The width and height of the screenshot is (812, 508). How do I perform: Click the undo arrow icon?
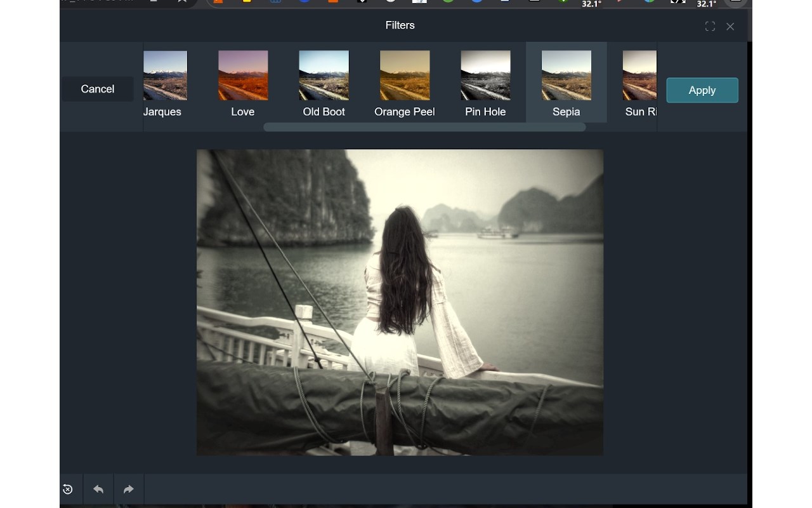[98, 489]
